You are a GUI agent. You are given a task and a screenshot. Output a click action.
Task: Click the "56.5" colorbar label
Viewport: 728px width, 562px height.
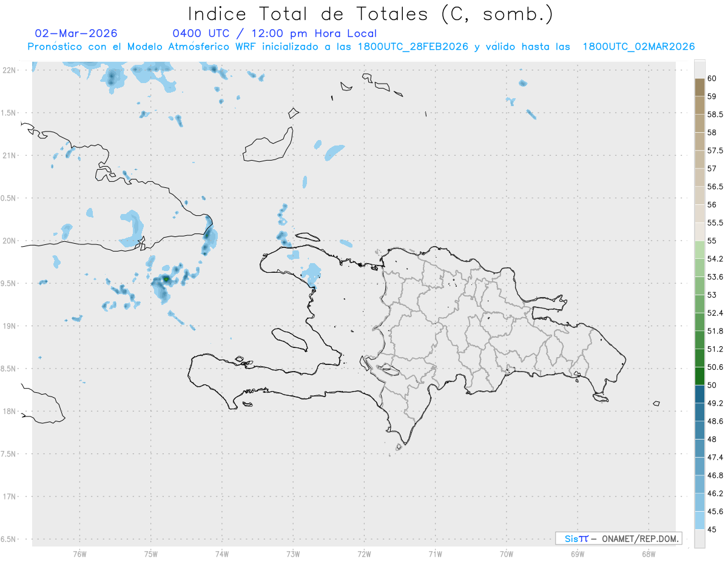point(715,187)
